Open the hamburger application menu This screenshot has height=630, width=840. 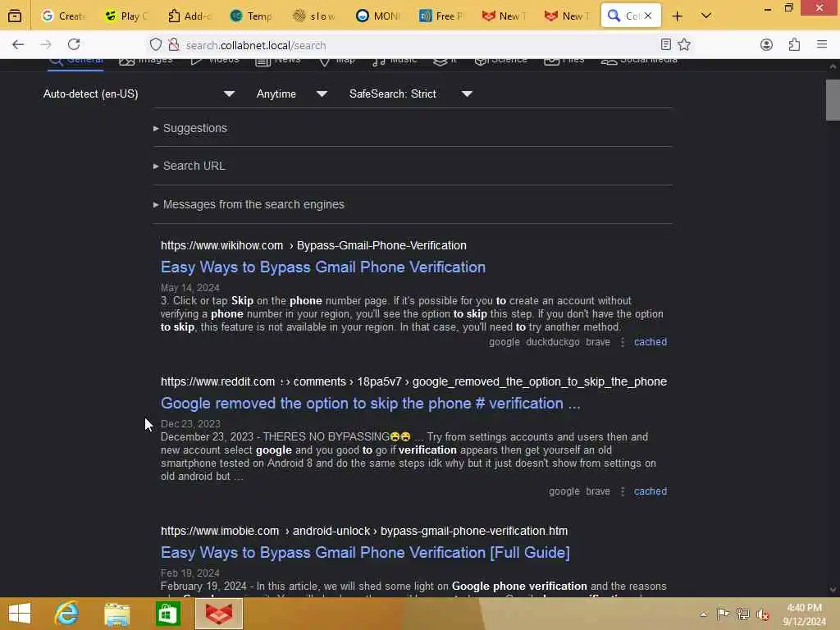click(x=822, y=44)
